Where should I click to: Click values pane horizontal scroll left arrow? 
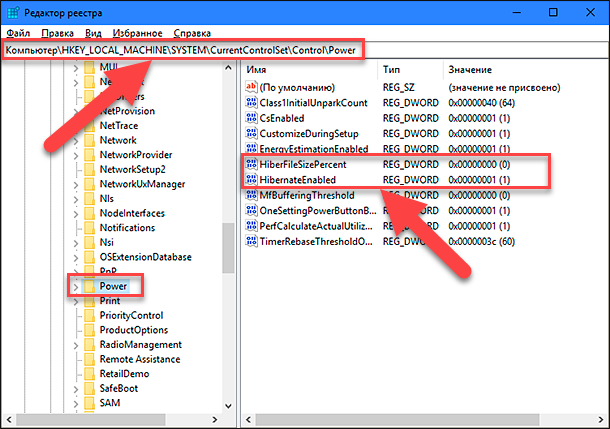tap(249, 419)
